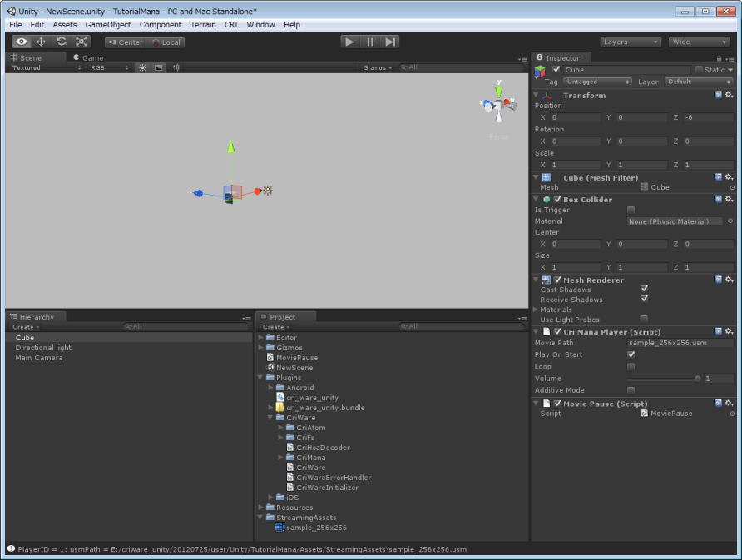742x560 pixels.
Task: Open Mesh object picker circle
Action: click(732, 187)
